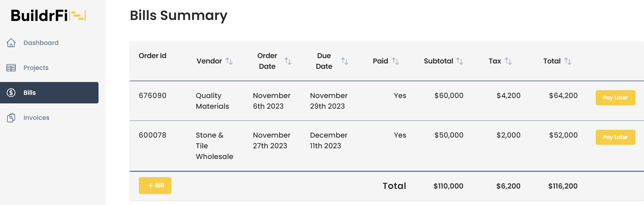Sort by Total column arrows icon
Screen dimensions: 644x205
(x=568, y=61)
